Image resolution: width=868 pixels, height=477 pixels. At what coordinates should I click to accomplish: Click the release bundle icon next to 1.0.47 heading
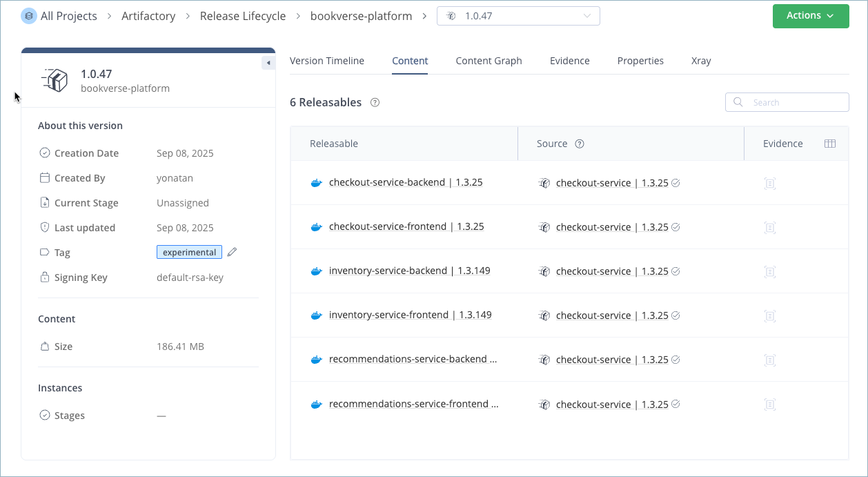(55, 80)
